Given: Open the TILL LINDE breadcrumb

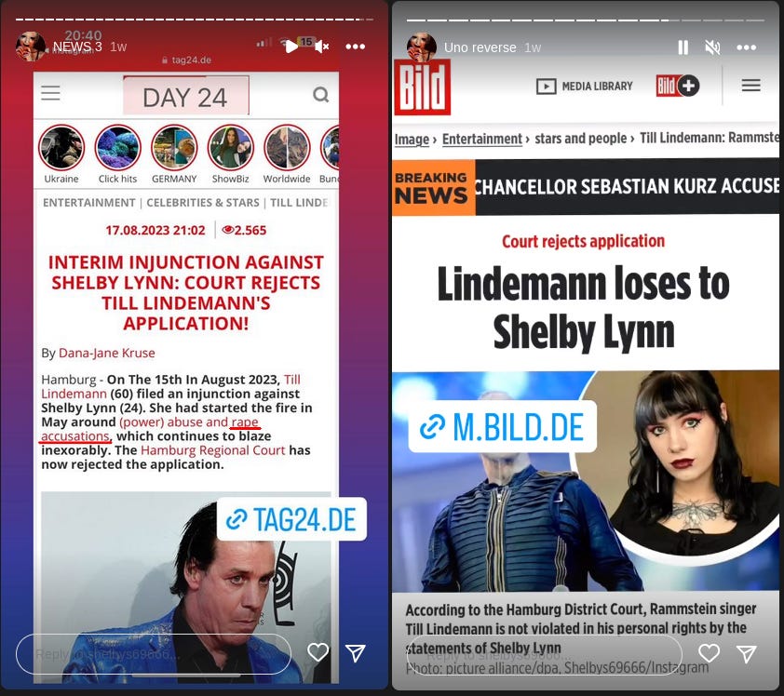Looking at the screenshot, I should [x=300, y=202].
